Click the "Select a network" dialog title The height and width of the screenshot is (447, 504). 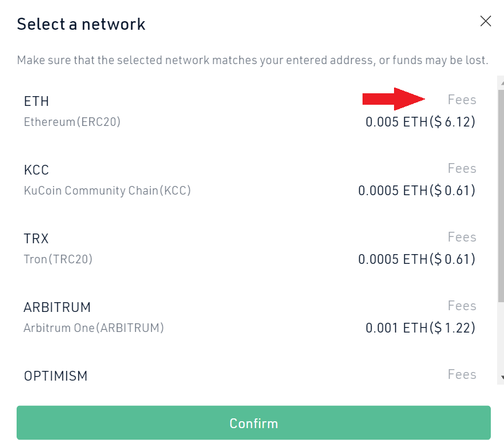pos(81,24)
